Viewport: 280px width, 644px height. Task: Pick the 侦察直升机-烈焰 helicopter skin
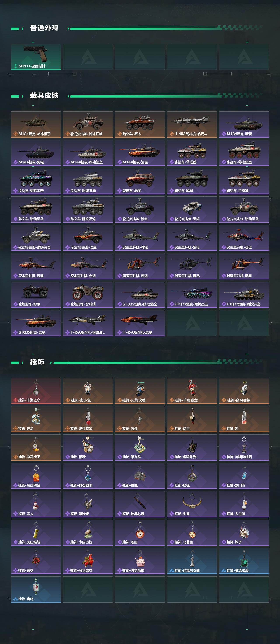tap(140, 266)
